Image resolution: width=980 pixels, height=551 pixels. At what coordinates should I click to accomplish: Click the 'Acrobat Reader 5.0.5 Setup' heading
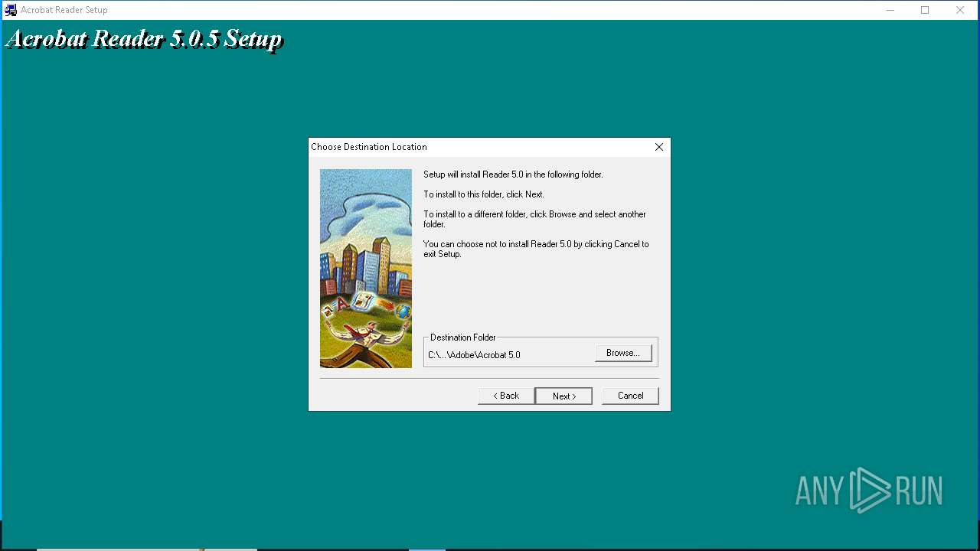144,39
